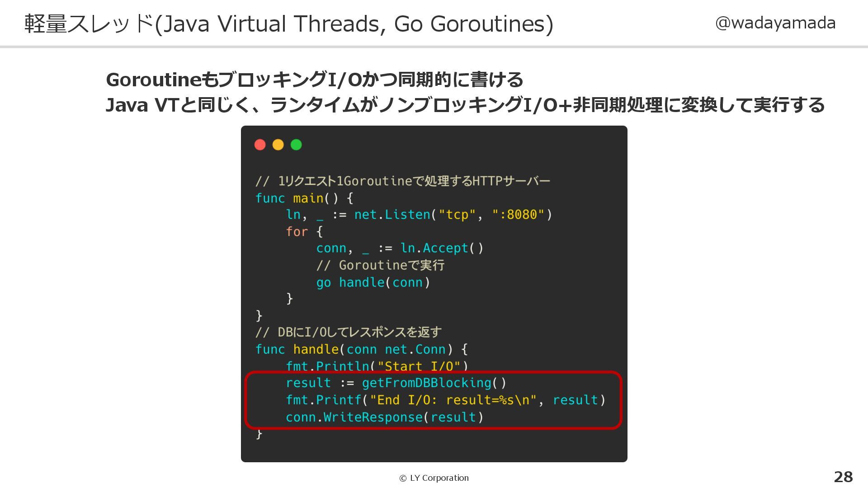Click the @wadayamada handle text
This screenshot has height=488, width=868.
pyautogui.click(x=775, y=23)
